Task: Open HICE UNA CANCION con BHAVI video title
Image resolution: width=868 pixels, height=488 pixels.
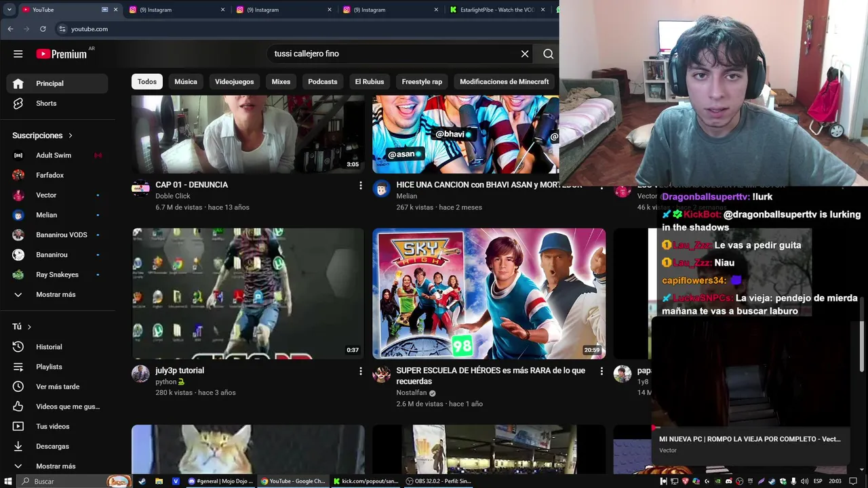Action: [x=489, y=184]
